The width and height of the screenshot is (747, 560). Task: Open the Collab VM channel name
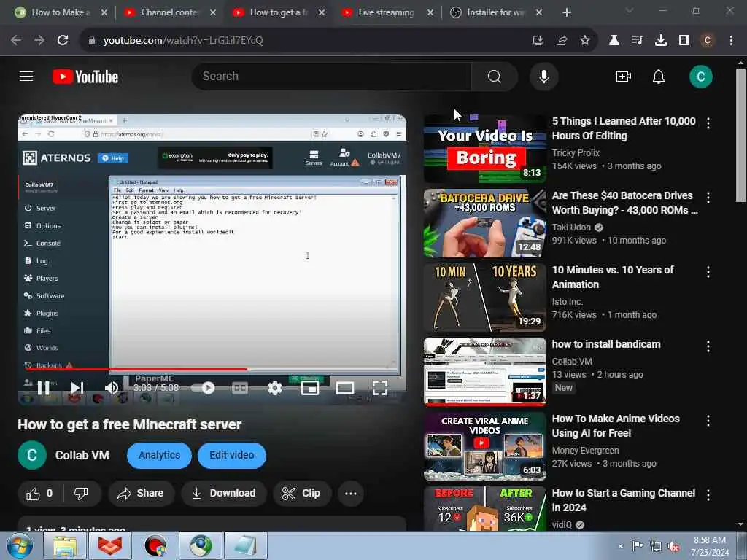point(82,455)
